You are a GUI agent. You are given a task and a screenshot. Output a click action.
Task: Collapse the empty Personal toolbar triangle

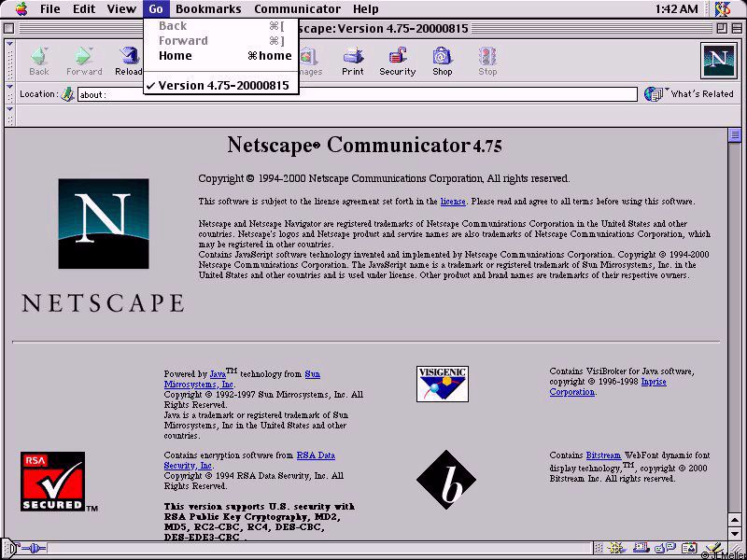coord(9,109)
